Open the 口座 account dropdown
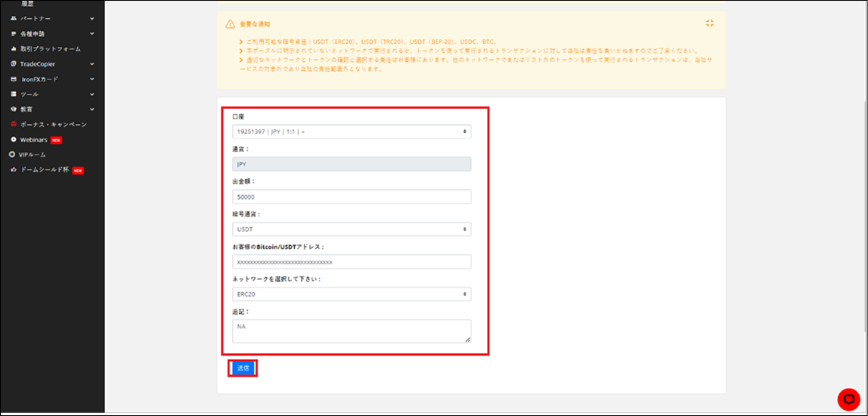This screenshot has height=416, width=868. click(x=352, y=132)
